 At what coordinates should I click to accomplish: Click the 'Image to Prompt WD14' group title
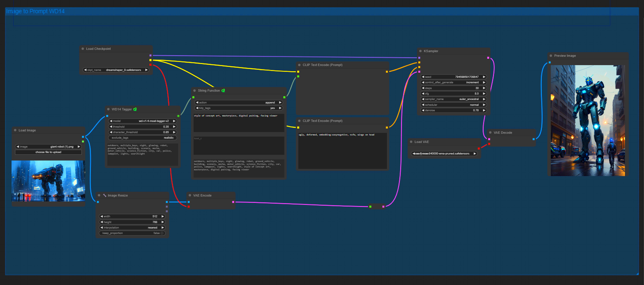[35, 11]
